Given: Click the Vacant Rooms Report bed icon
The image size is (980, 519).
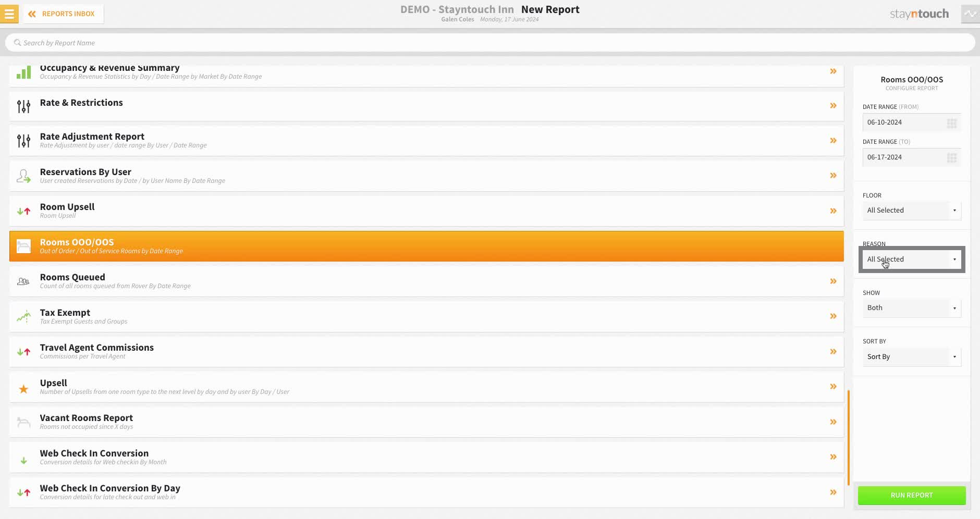Looking at the screenshot, I should click(23, 422).
